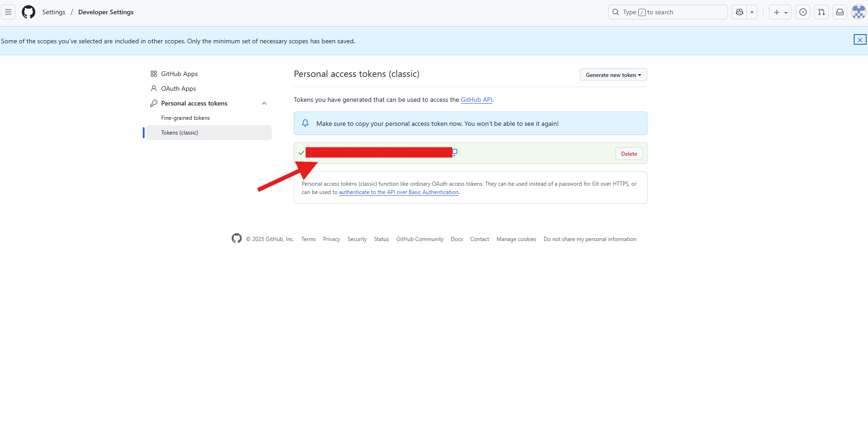This screenshot has height=429, width=868.
Task: Open Copilot chat icon
Action: click(x=740, y=12)
